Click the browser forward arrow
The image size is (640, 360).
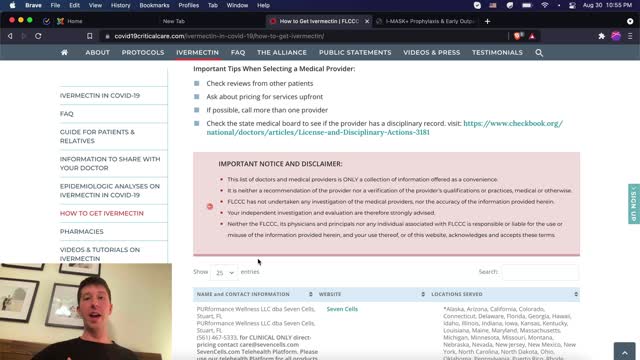pos(24,36)
